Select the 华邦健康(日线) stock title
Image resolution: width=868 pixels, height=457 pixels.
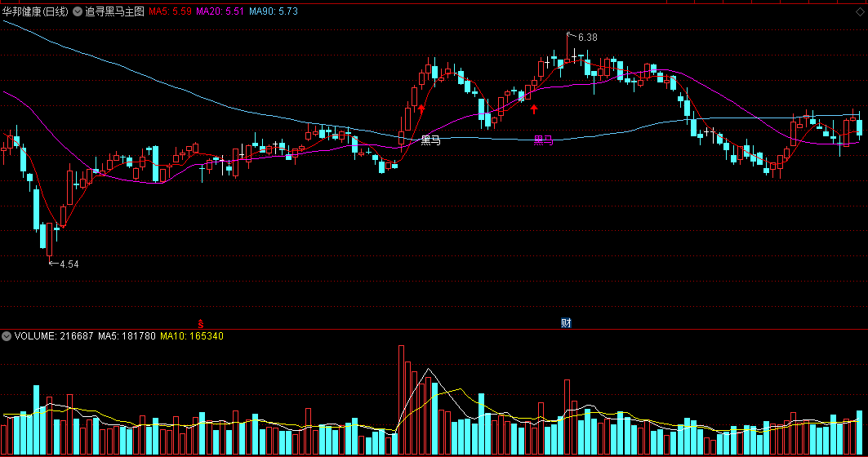pos(35,11)
